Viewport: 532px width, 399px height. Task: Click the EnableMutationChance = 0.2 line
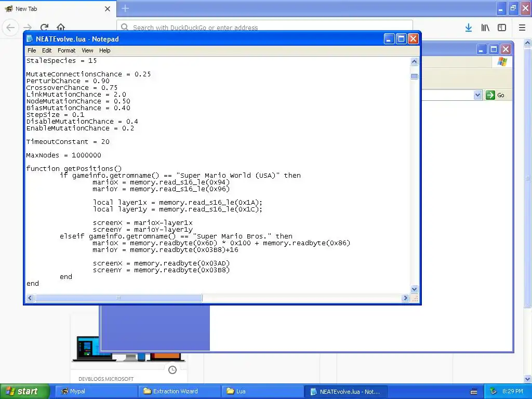80,128
